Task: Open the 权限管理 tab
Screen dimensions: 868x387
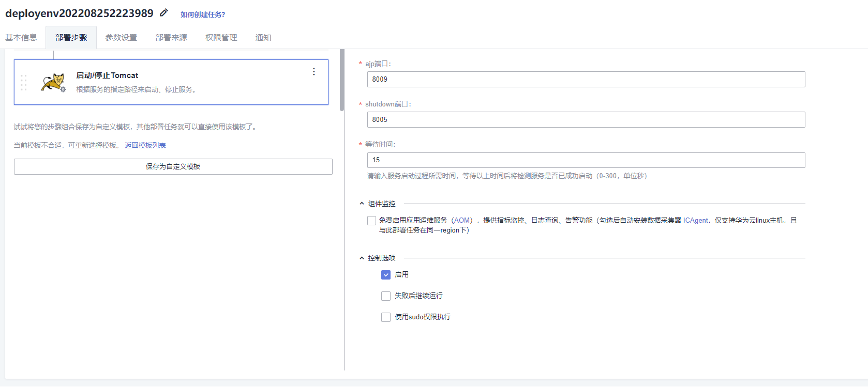Action: coord(221,38)
